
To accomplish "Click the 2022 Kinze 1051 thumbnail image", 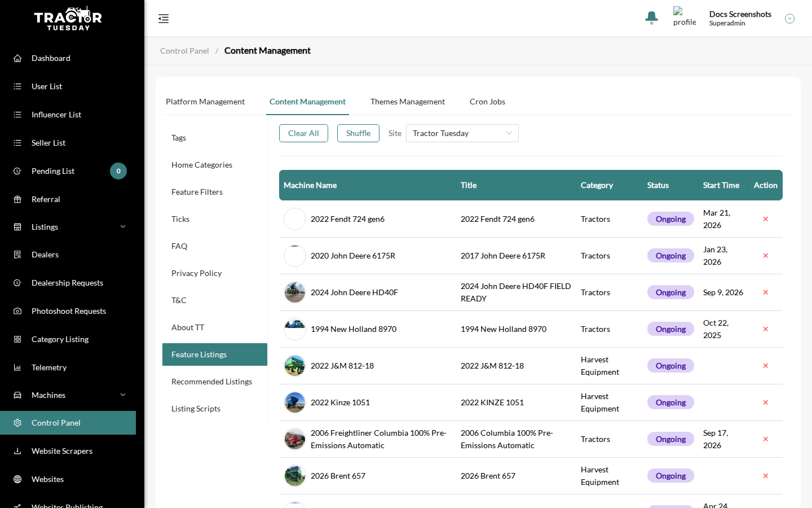I will 295,402.
